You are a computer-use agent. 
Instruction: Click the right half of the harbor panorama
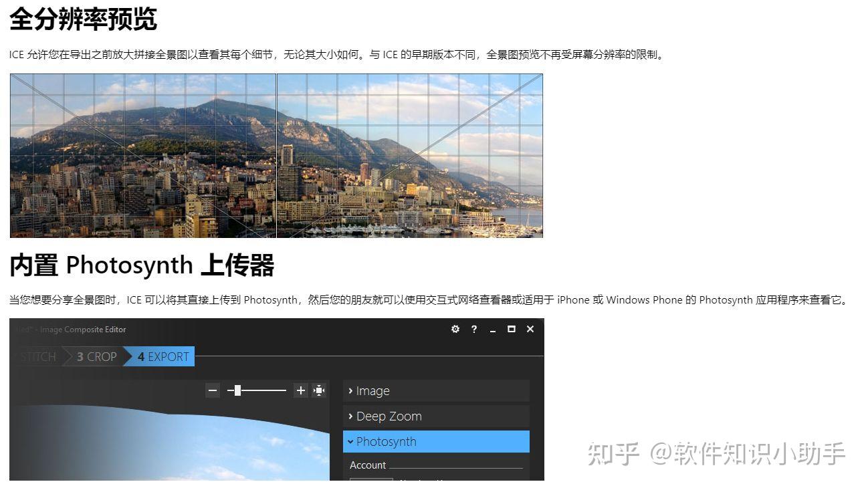pos(410,156)
